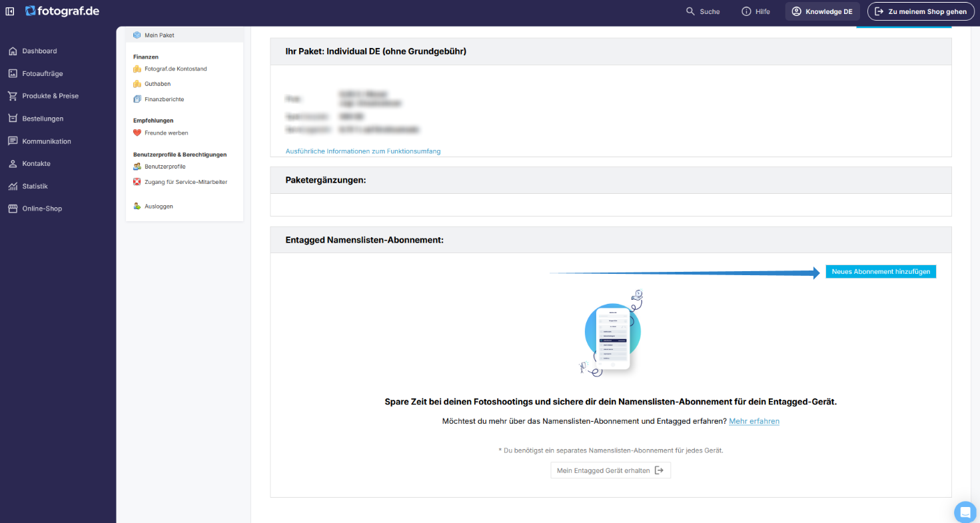The image size is (980, 523).
Task: Click the Finanzberichte icon
Action: click(x=137, y=99)
